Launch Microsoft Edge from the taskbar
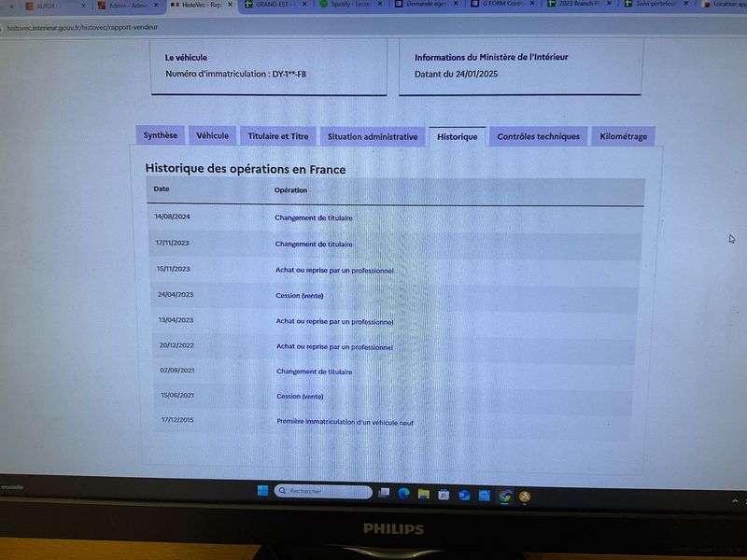This screenshot has height=560, width=747. coord(403,494)
